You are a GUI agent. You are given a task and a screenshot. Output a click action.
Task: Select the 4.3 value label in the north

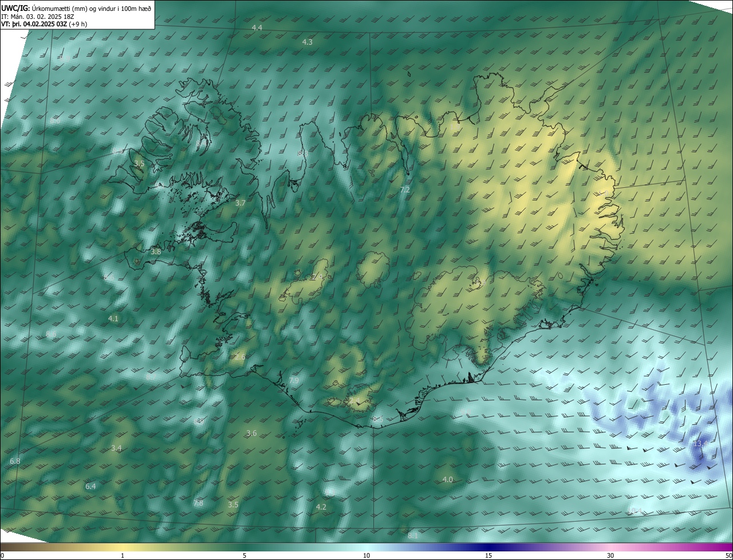click(308, 42)
